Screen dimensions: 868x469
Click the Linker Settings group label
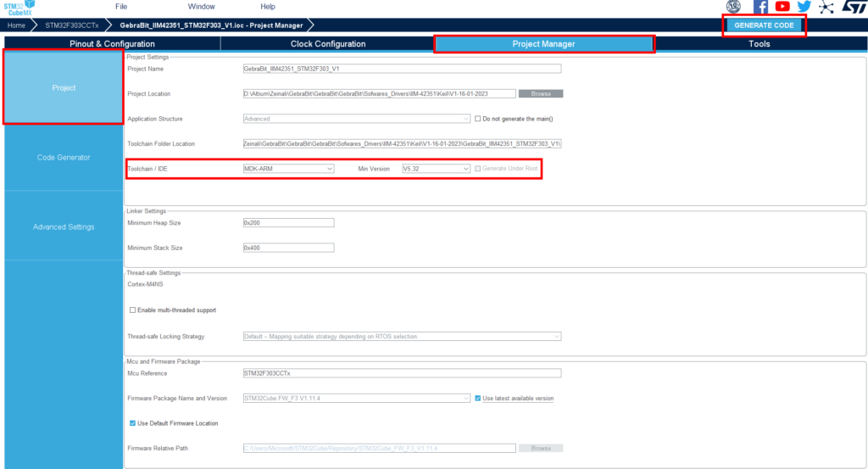click(x=146, y=211)
